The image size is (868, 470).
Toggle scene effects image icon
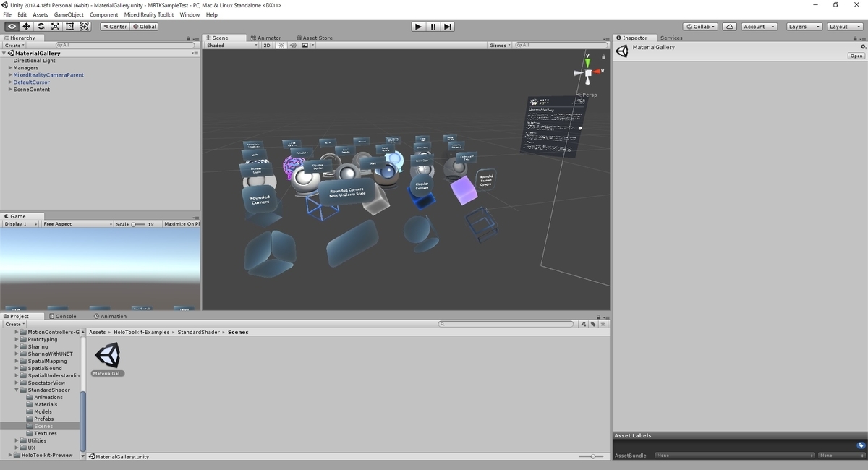coord(305,46)
